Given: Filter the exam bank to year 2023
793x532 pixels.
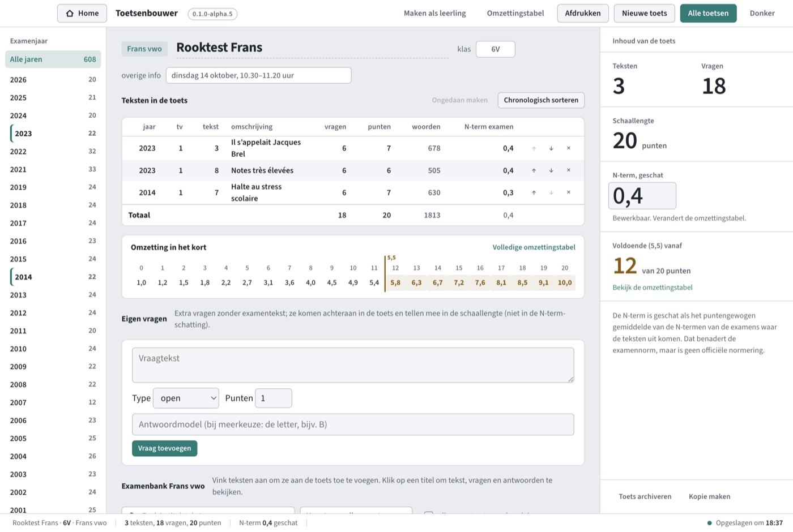Looking at the screenshot, I should point(53,134).
